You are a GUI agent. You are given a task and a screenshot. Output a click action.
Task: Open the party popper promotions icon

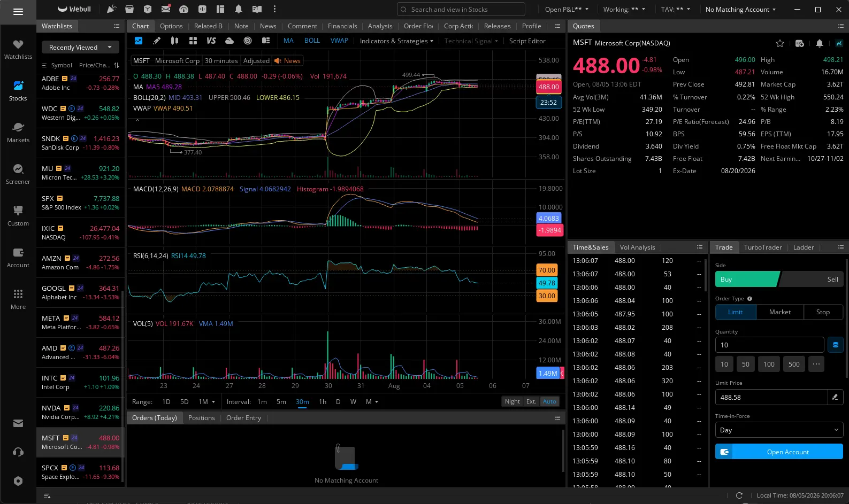(111, 9)
